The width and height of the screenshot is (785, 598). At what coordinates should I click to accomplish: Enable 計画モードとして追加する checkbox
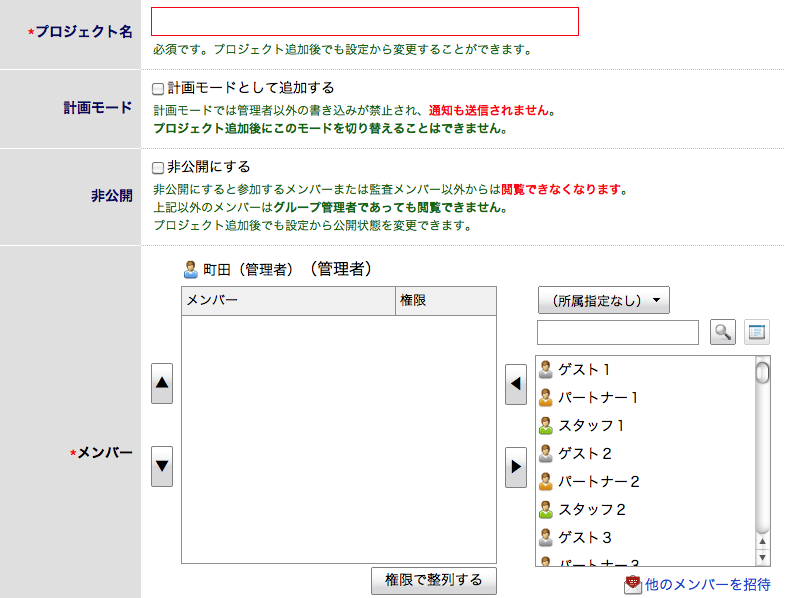coord(158,89)
